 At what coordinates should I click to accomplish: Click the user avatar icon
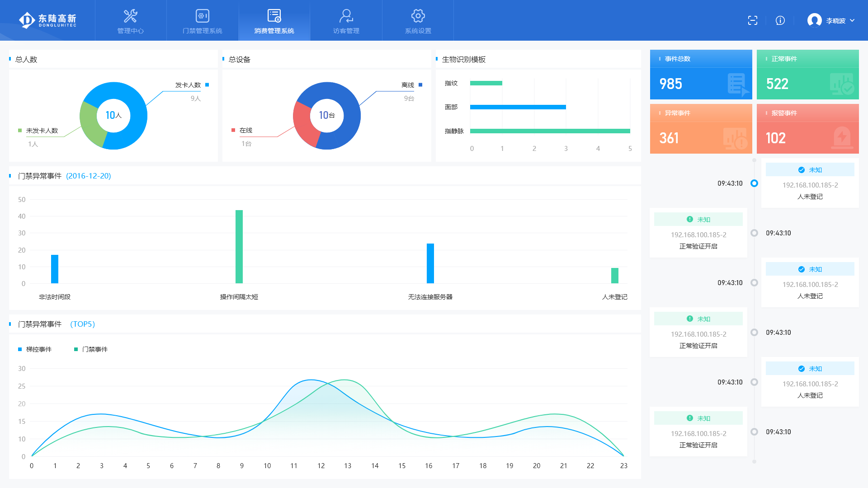tap(815, 20)
